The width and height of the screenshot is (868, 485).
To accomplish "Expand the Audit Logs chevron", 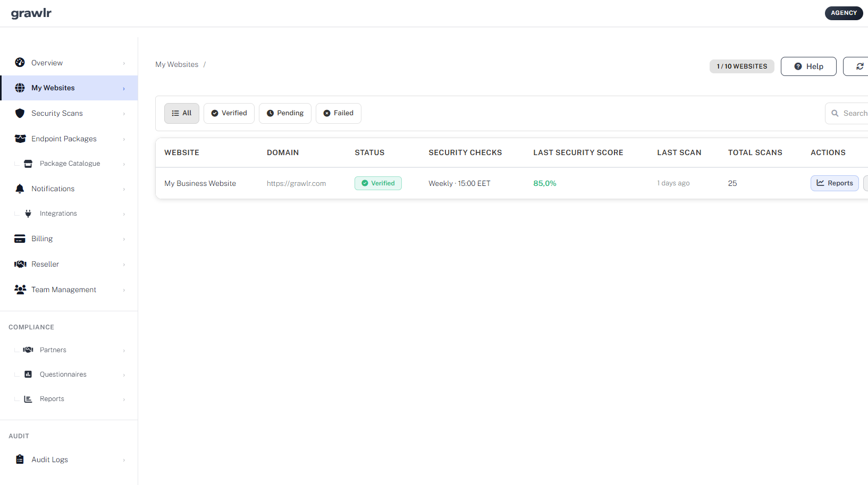I will 124,460.
